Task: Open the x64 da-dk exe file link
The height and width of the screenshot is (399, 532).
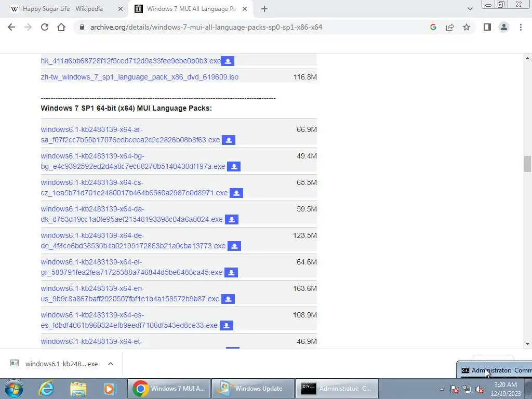Action: pos(131,214)
